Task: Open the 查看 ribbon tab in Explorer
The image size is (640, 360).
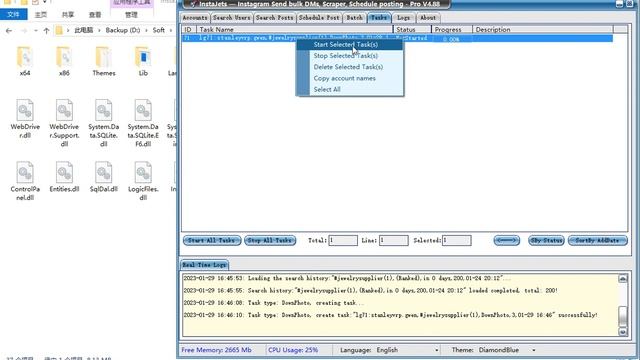Action: click(x=95, y=15)
